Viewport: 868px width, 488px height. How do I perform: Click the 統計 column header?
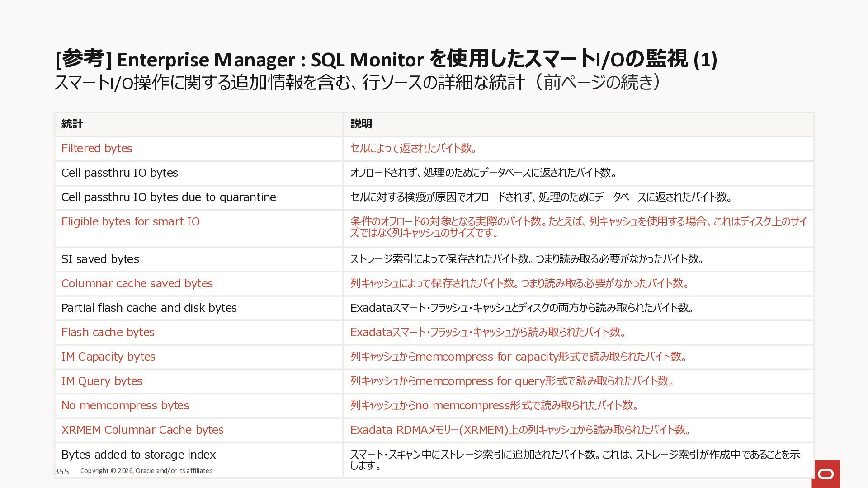click(x=72, y=124)
